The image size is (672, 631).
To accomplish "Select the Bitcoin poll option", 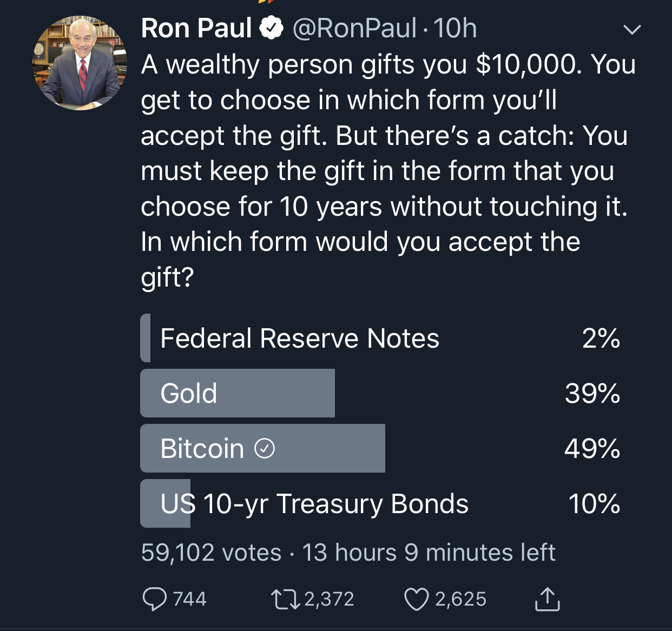I will pyautogui.click(x=202, y=448).
